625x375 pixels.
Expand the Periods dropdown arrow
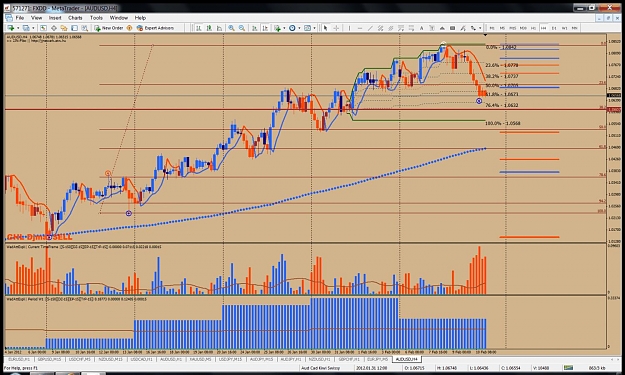pos(299,28)
